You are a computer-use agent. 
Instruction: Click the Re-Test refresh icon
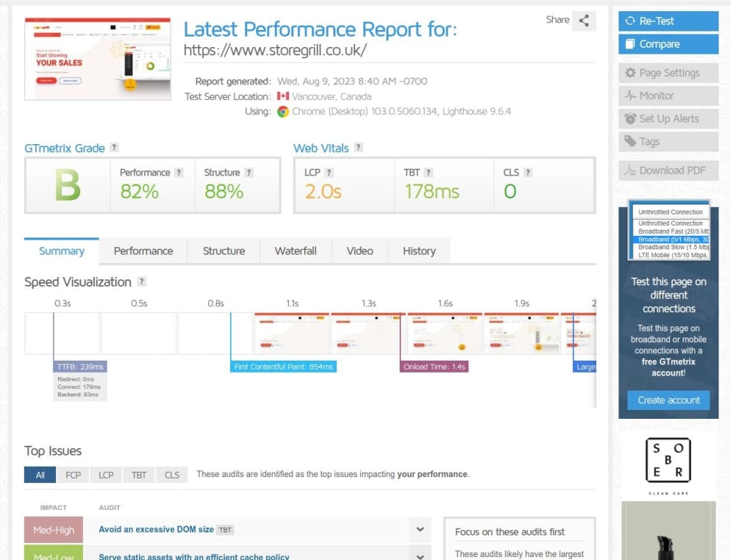pos(630,21)
